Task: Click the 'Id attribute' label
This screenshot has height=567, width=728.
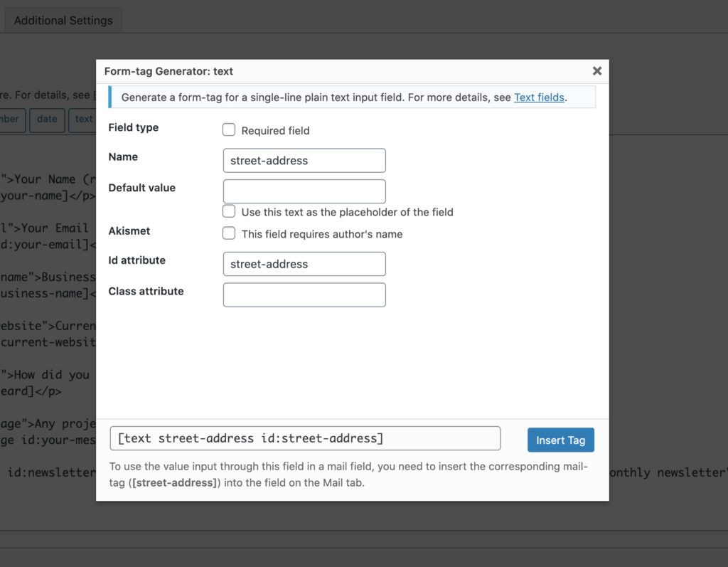Action: coord(137,260)
